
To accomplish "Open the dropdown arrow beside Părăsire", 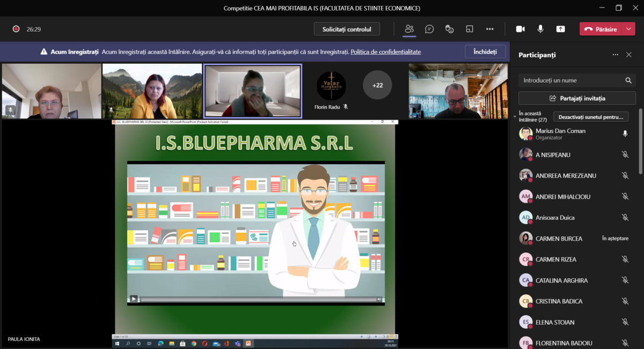I will [629, 29].
